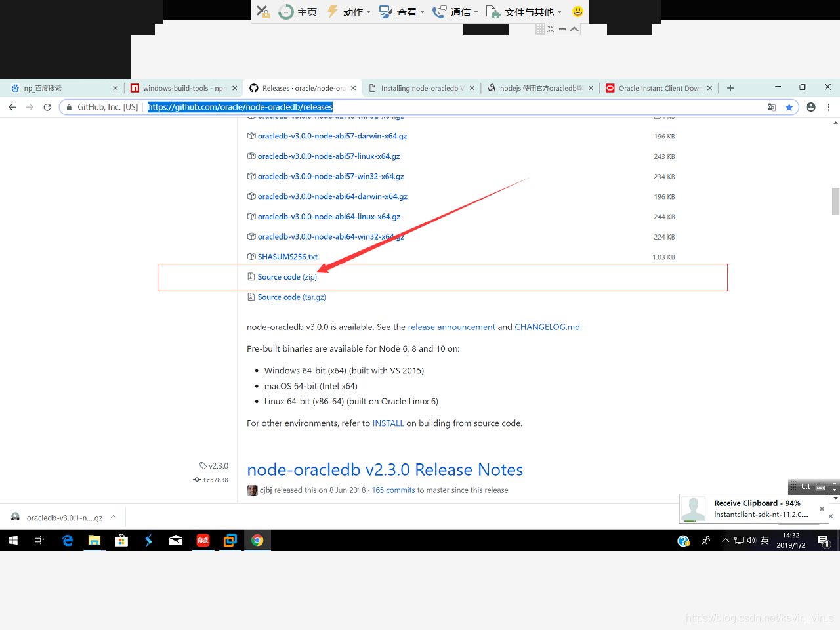This screenshot has height=630, width=840.
Task: Click the toolbar shrink arrows icon
Action: (551, 29)
